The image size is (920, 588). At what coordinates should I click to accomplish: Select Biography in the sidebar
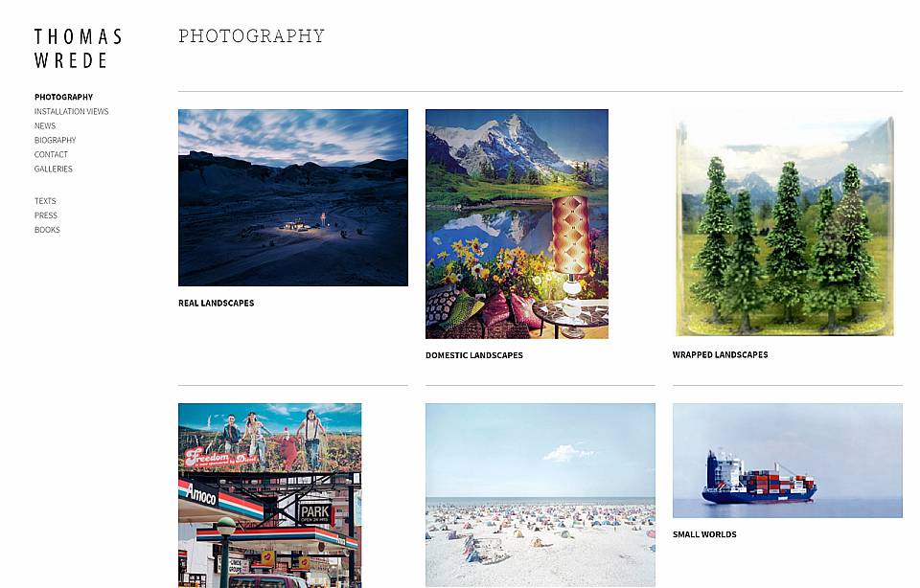(55, 140)
